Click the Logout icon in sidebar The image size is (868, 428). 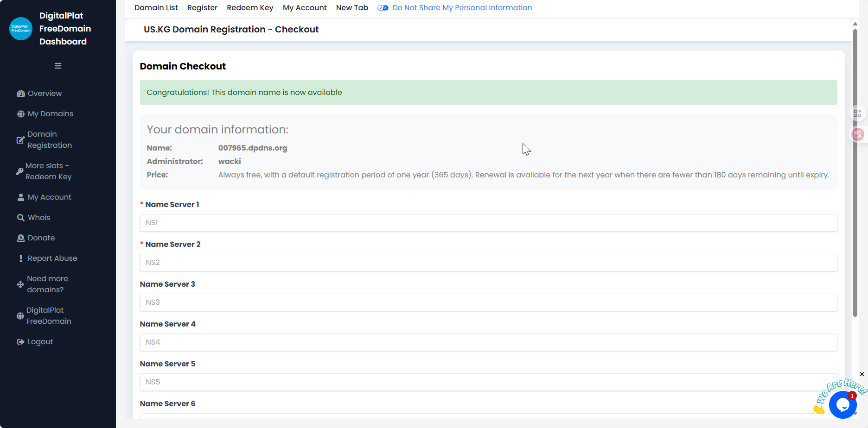pos(21,342)
